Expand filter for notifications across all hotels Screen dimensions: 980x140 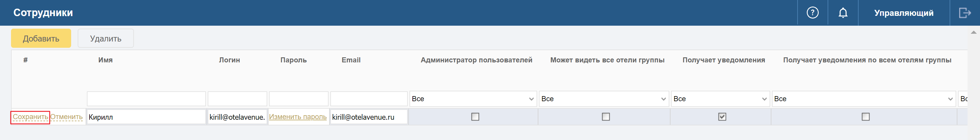tap(864, 99)
